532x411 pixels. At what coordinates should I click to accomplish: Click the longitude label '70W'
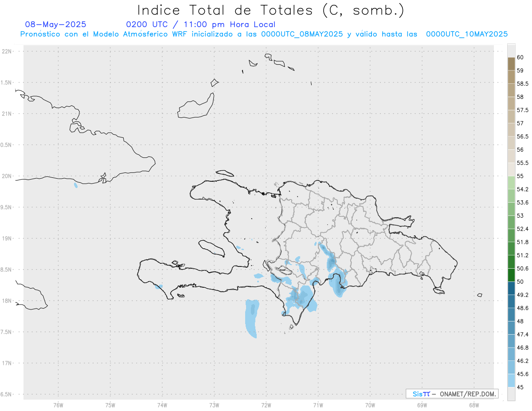click(x=370, y=405)
